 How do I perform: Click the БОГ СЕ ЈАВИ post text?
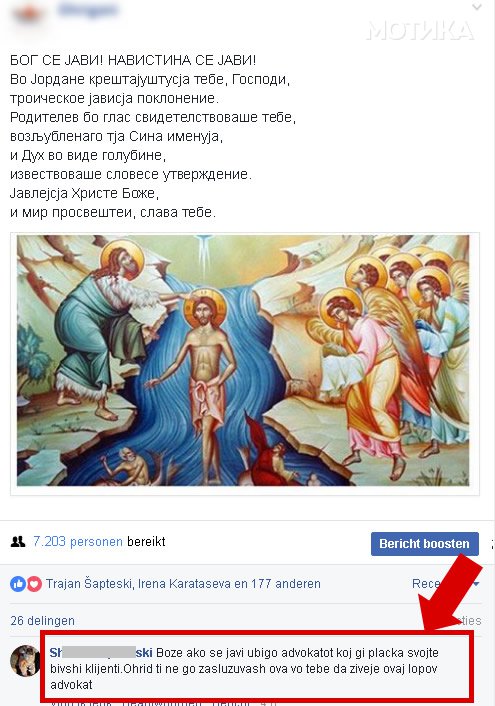[133, 60]
